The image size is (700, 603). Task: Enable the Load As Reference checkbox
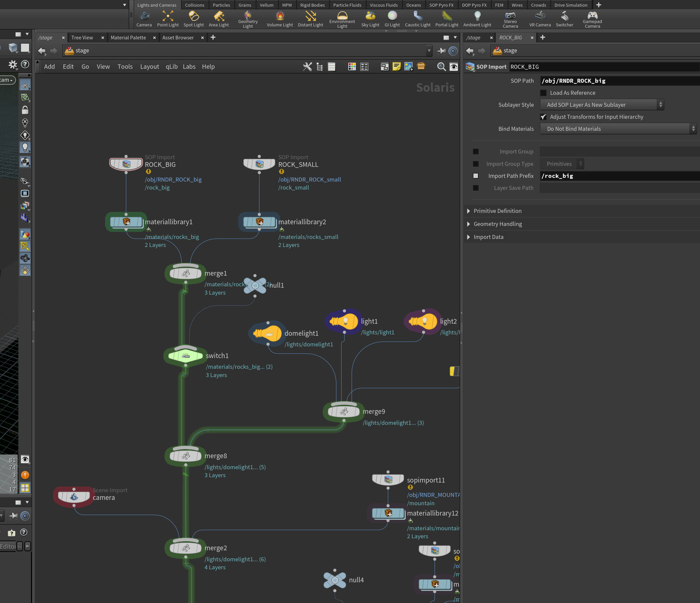543,93
